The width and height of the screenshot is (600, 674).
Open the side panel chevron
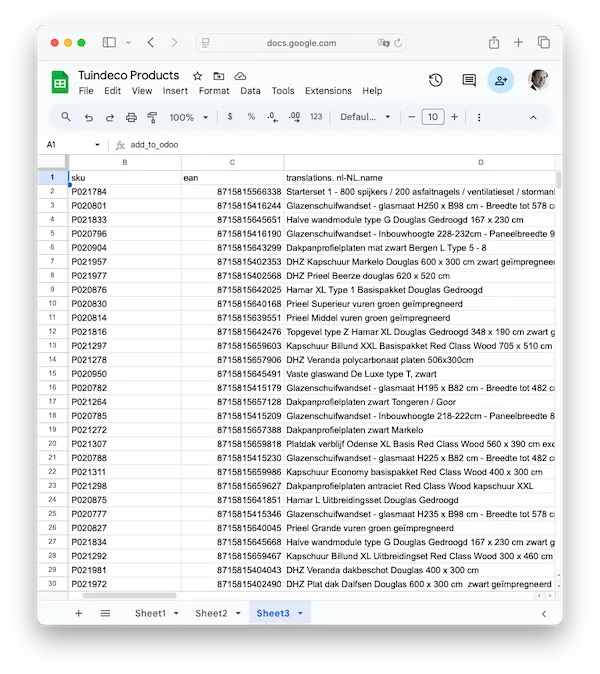click(x=544, y=614)
